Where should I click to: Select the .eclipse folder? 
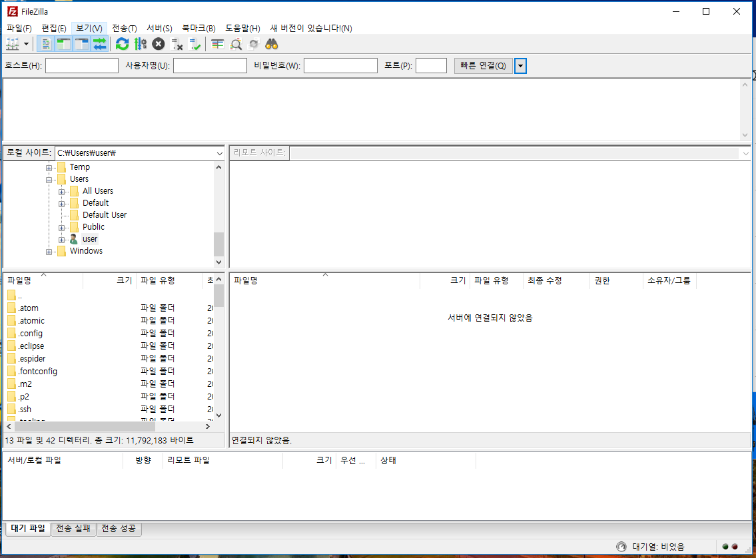click(x=31, y=346)
